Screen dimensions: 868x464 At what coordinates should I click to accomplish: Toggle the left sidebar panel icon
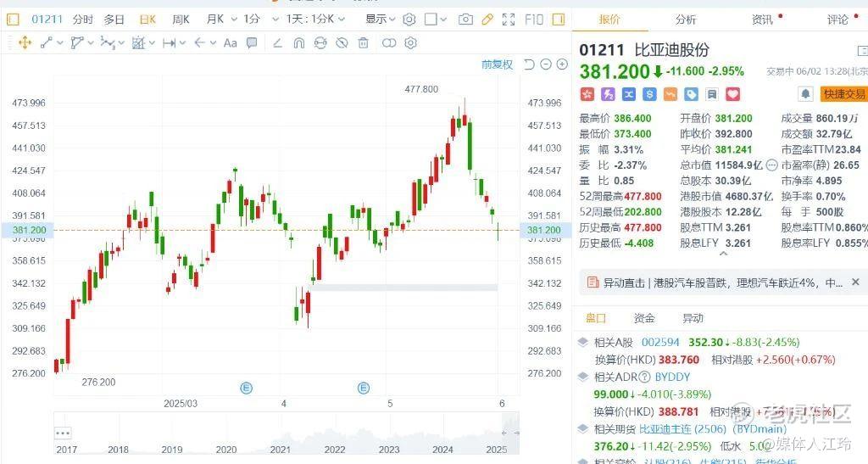[x=13, y=20]
